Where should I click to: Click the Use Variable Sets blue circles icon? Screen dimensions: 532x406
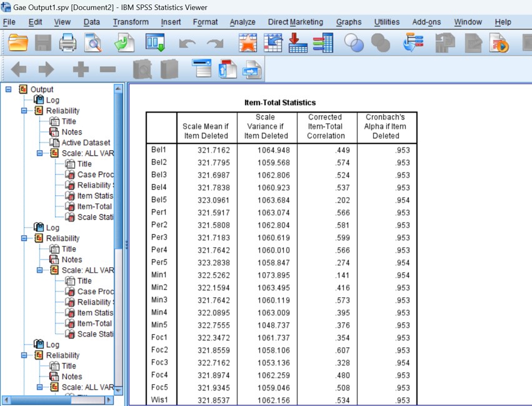(x=354, y=43)
